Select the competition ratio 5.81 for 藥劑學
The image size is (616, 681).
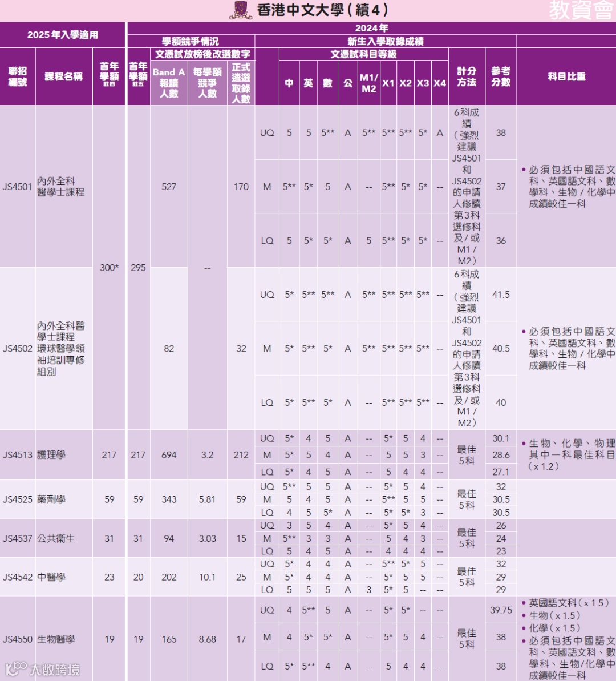[207, 499]
